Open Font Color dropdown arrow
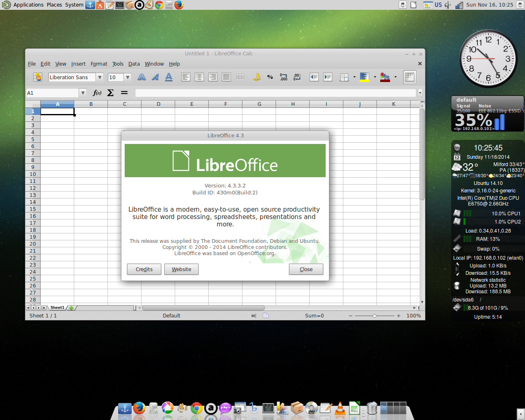This screenshot has width=525, height=420. [395, 77]
